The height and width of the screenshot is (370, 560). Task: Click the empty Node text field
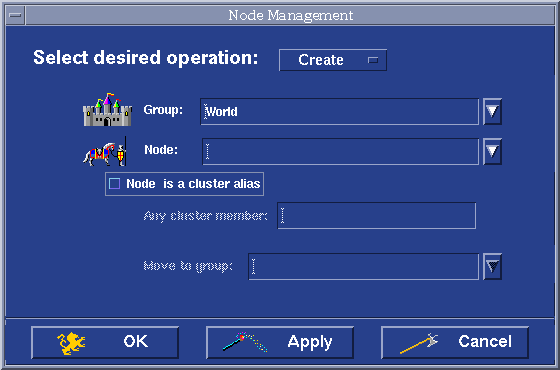tap(341, 152)
